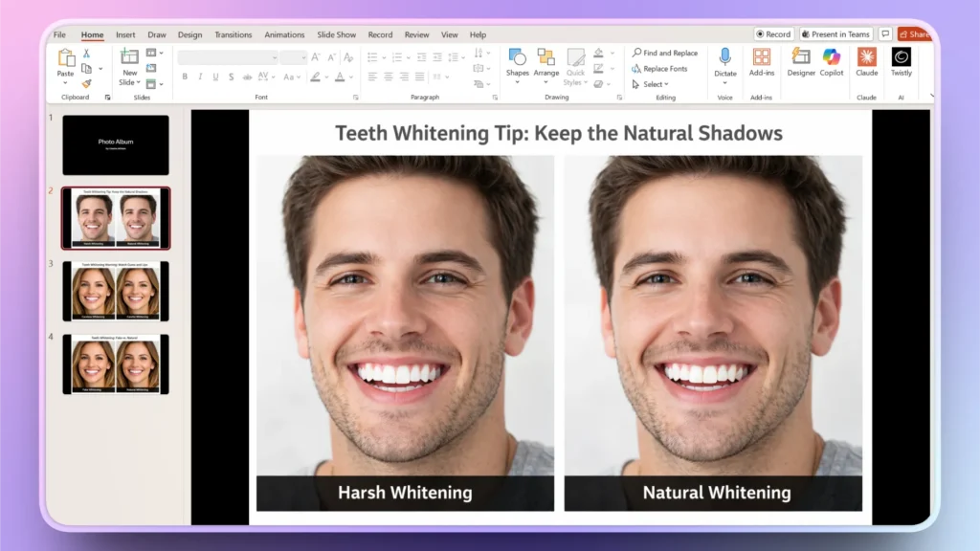Decrease font size with the smaller A icon
The width and height of the screenshot is (980, 551).
tap(332, 56)
